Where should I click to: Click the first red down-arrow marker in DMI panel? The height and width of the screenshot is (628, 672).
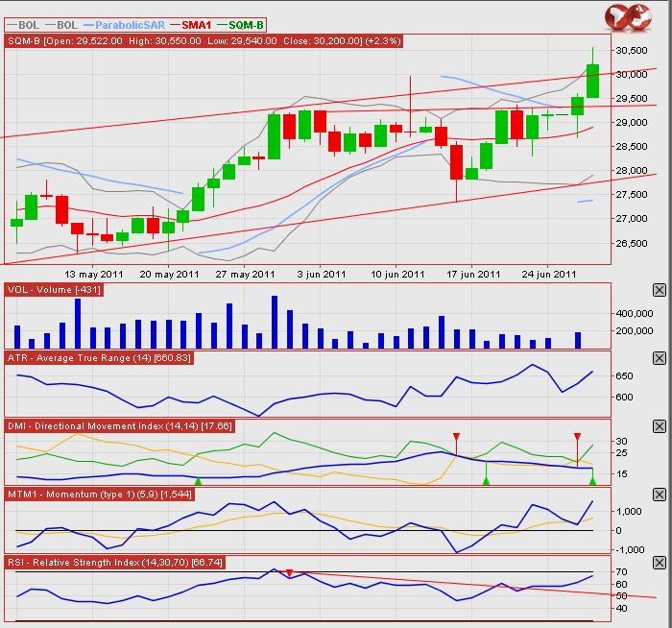456,437
